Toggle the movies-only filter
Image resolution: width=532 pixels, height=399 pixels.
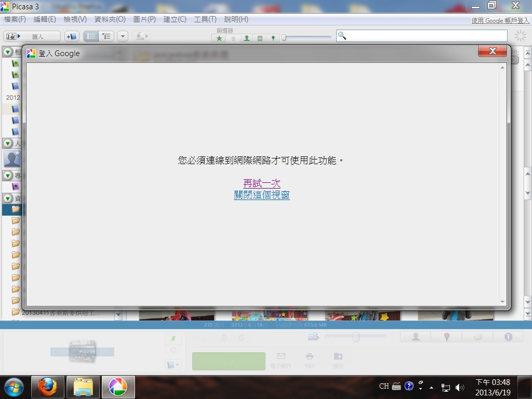click(x=260, y=38)
